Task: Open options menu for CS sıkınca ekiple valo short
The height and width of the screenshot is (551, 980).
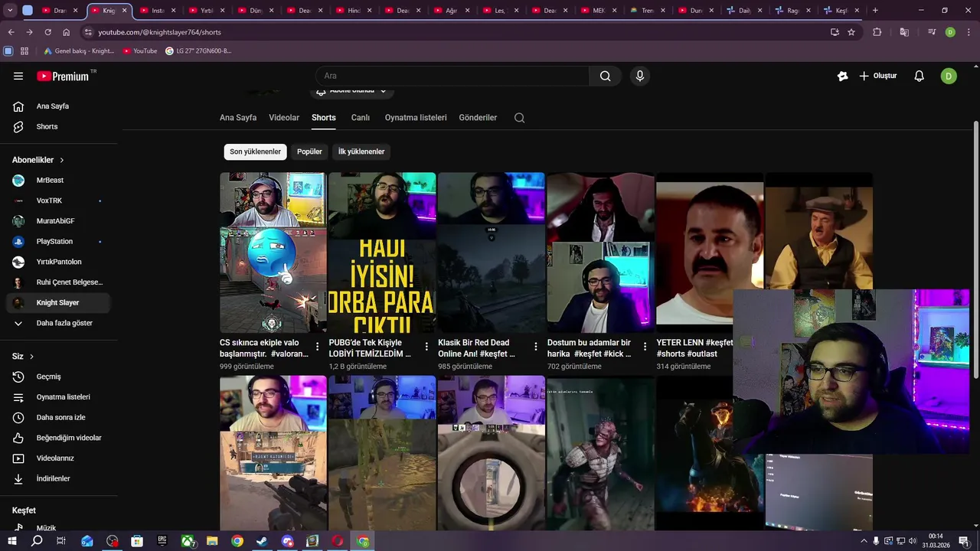Action: 317,347
